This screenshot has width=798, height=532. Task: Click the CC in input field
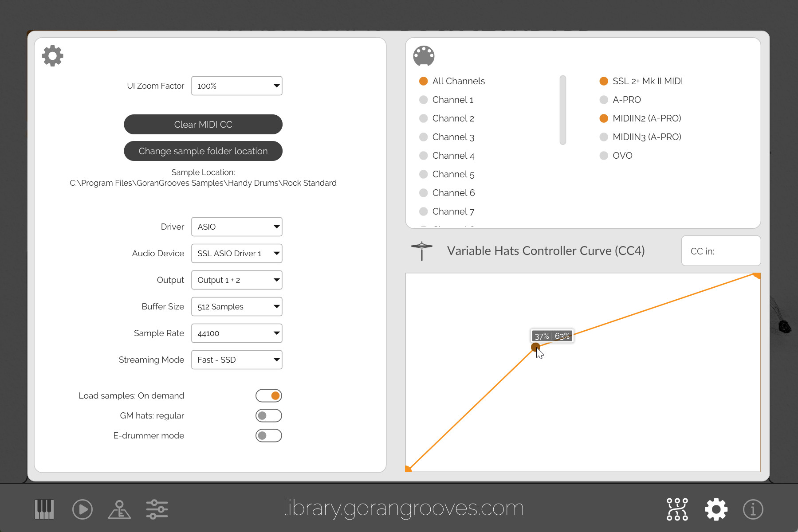click(x=721, y=251)
